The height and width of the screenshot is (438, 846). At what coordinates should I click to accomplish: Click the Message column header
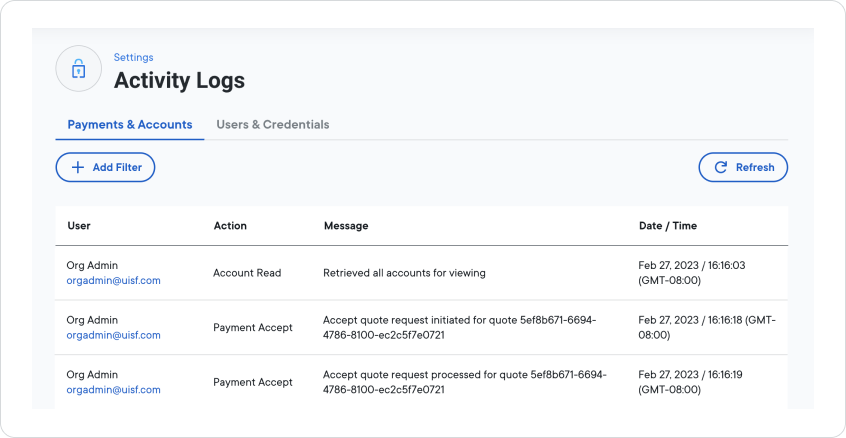coord(346,226)
